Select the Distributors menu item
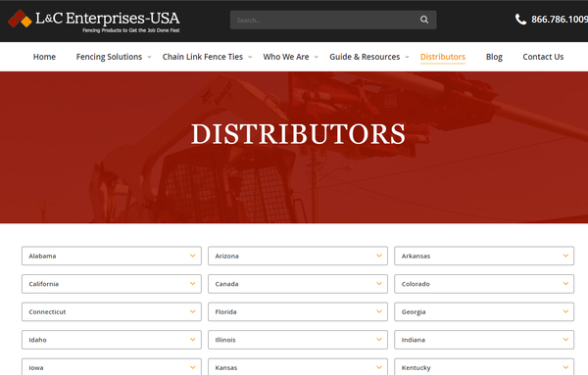 (443, 57)
